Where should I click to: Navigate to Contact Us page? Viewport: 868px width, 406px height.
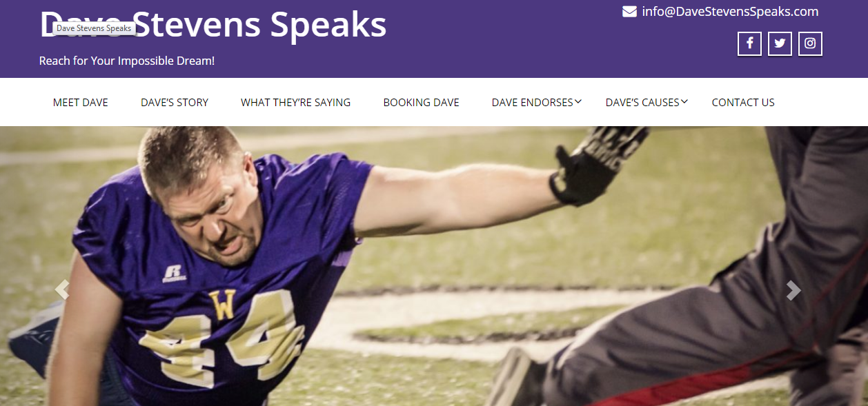pyautogui.click(x=743, y=102)
